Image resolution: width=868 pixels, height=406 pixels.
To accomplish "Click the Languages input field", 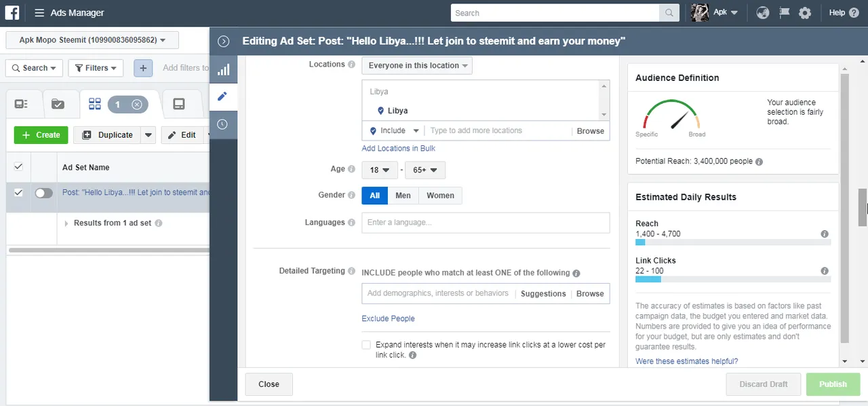I will tap(486, 223).
